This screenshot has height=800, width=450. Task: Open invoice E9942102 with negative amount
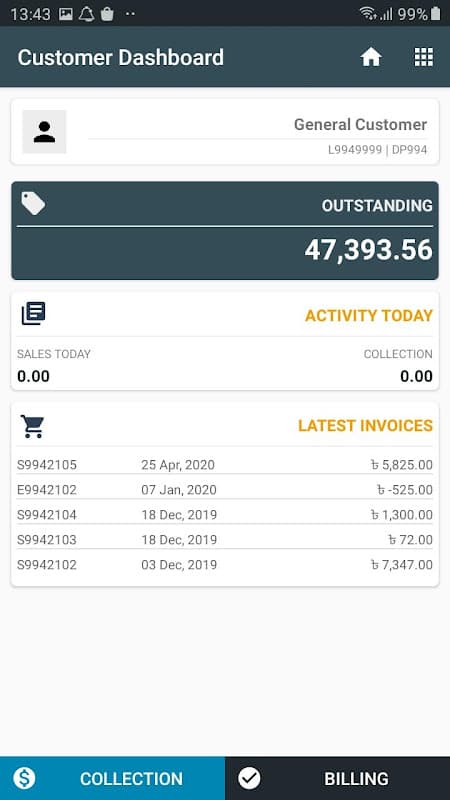pyautogui.click(x=225, y=490)
